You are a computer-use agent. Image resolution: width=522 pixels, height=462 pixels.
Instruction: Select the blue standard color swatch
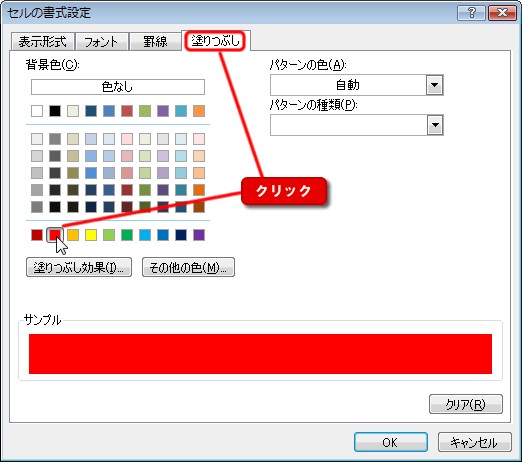[x=163, y=235]
